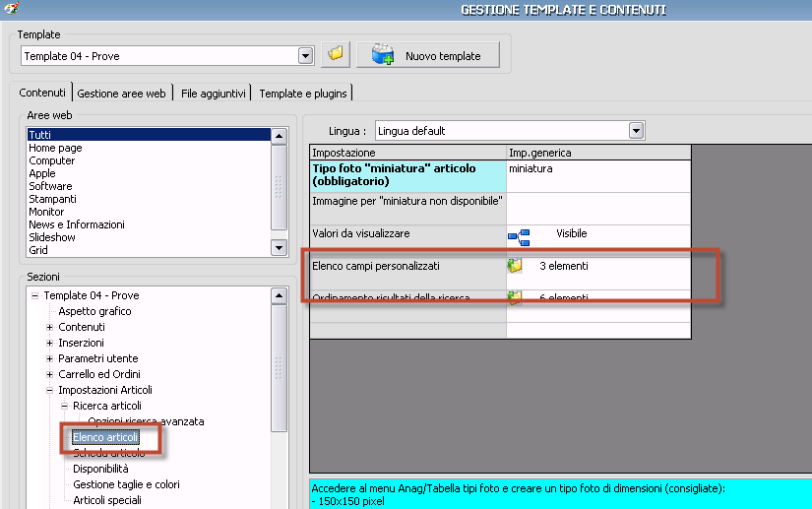812x509 pixels.
Task: Expand the Contenuti tree node
Action: 50,327
